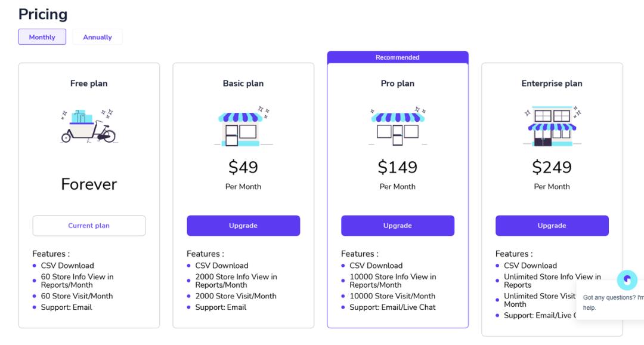Switch billing to Monthly
This screenshot has height=345, width=644.
[42, 37]
